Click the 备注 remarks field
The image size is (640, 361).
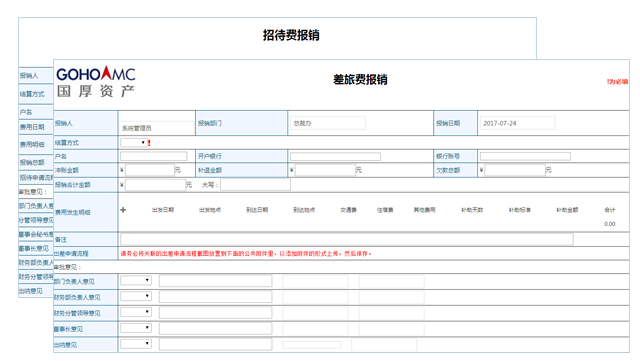click(347, 239)
